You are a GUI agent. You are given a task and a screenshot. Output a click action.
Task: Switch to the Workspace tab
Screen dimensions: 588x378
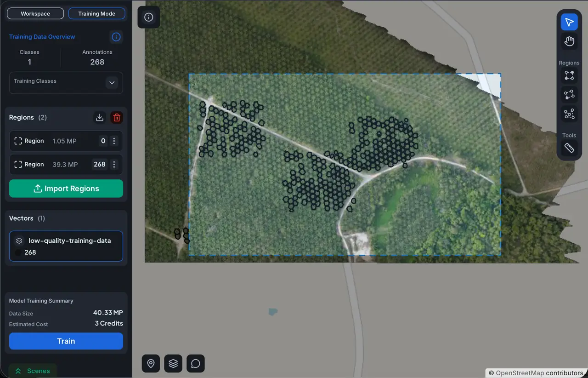click(35, 14)
